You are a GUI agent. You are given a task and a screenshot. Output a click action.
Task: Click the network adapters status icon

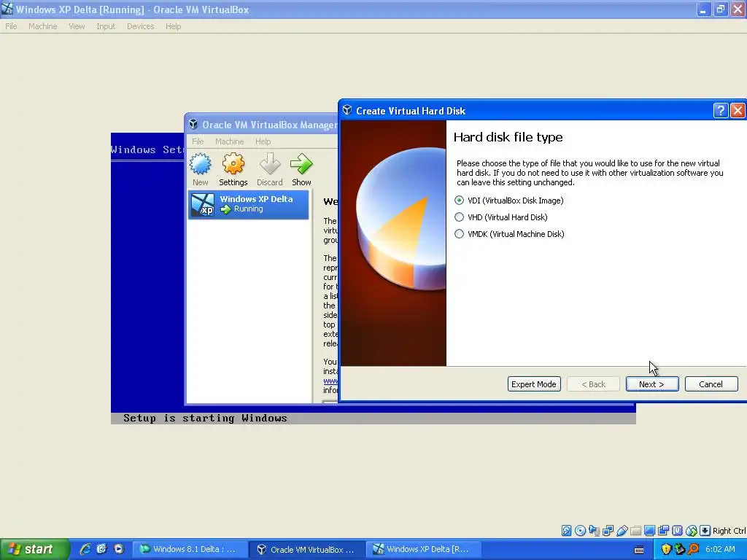point(608,531)
